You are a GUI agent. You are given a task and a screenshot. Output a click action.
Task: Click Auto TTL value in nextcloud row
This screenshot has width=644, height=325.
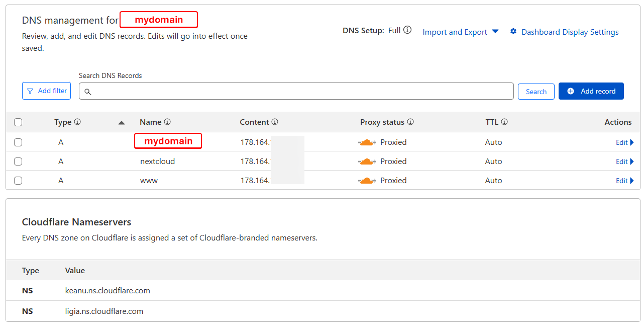(x=493, y=161)
